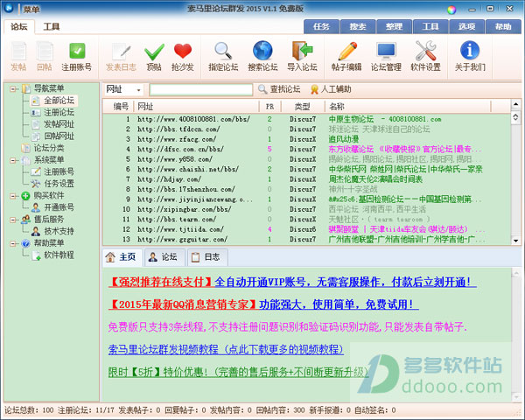525x420 pixels.
Task: Click the color wheel icon in title bar
Action: 451,10
